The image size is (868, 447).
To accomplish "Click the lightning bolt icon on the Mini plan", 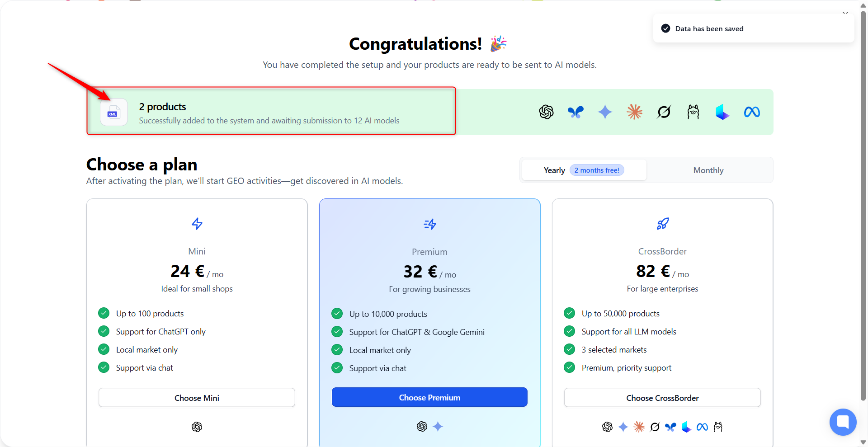I will coord(197,224).
